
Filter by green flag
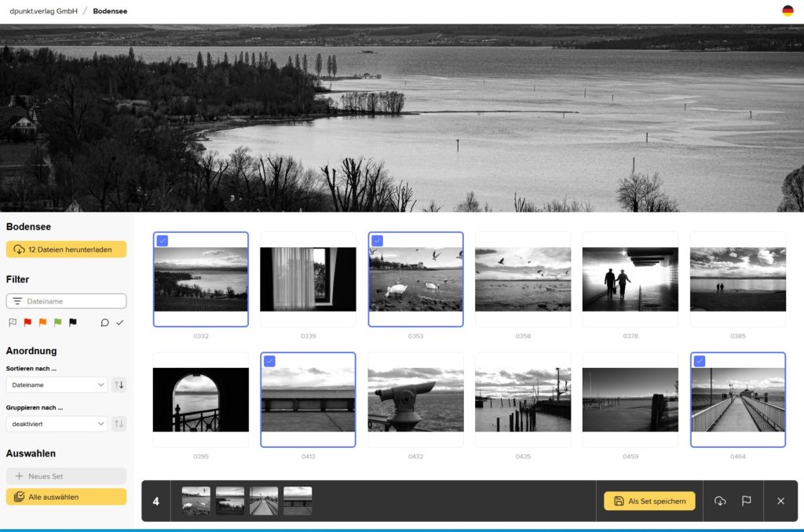(57, 322)
